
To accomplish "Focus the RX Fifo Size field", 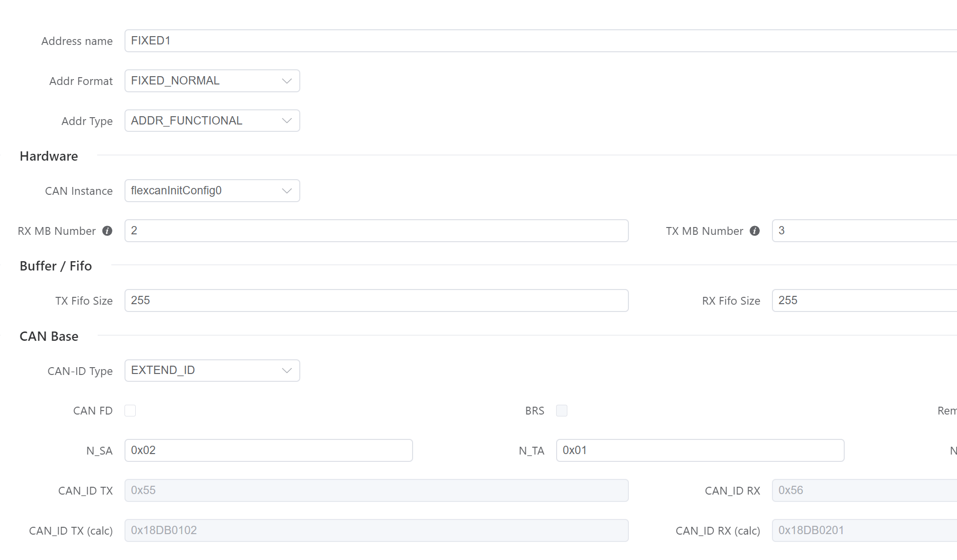I will [x=864, y=300].
